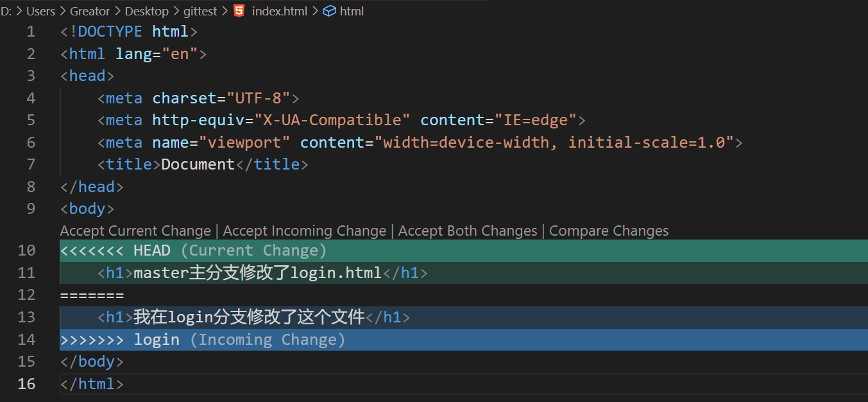Expand the Greator breadcrumb segment
868x402 pixels.
pos(90,11)
